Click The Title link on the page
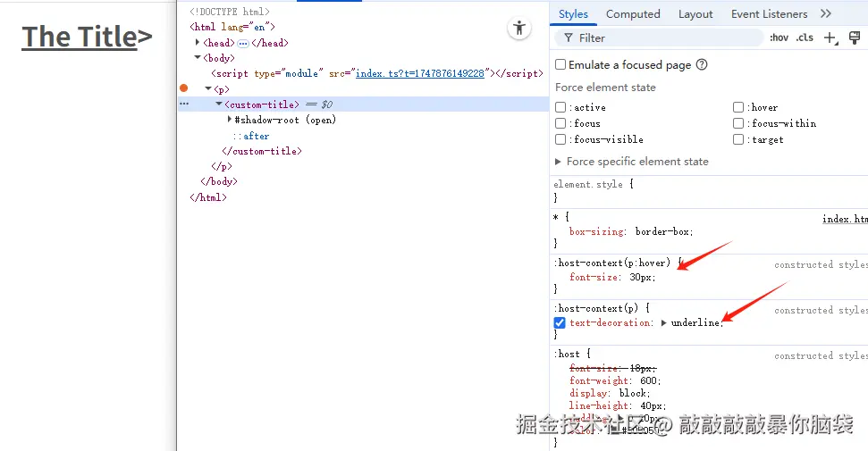Viewport: 868px width, 451px height. (x=80, y=38)
